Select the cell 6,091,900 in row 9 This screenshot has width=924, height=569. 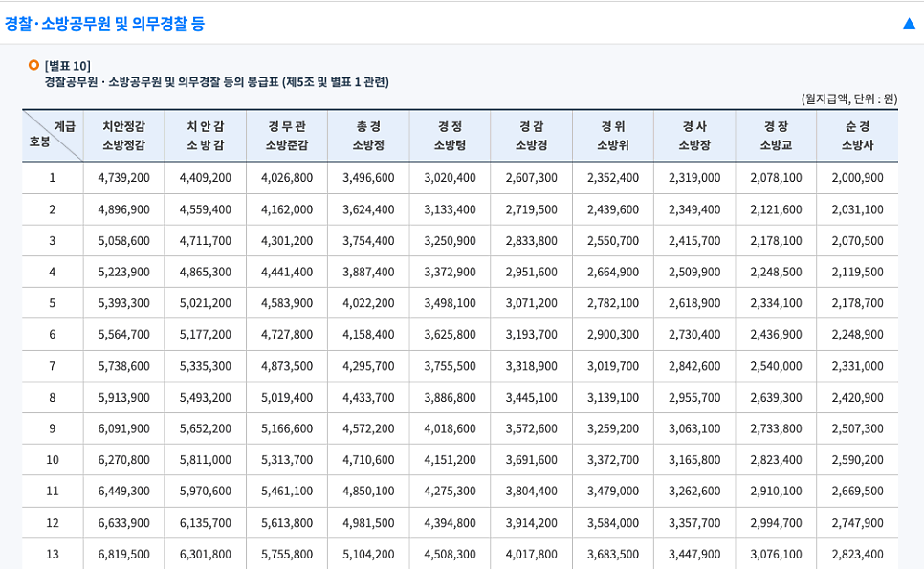pyautogui.click(x=123, y=428)
